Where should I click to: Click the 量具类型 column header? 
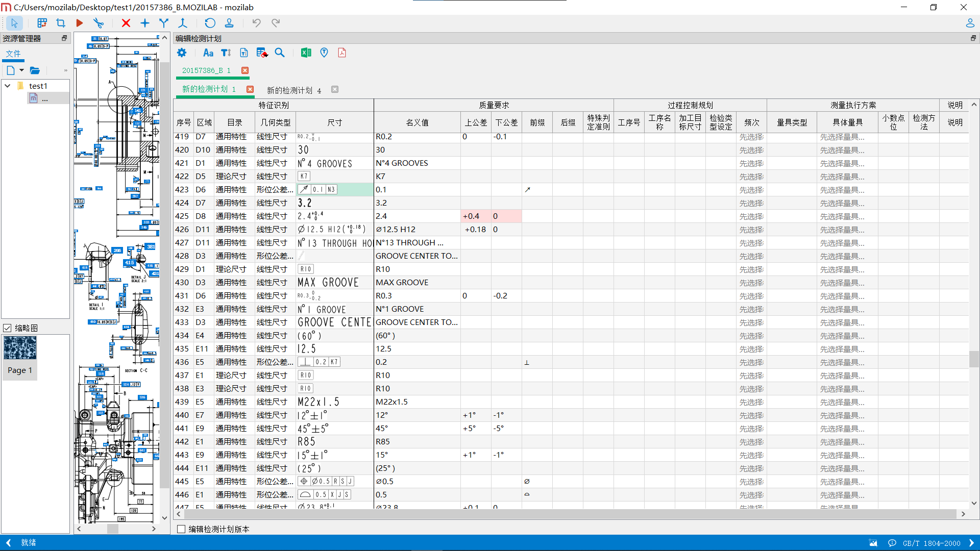point(792,122)
